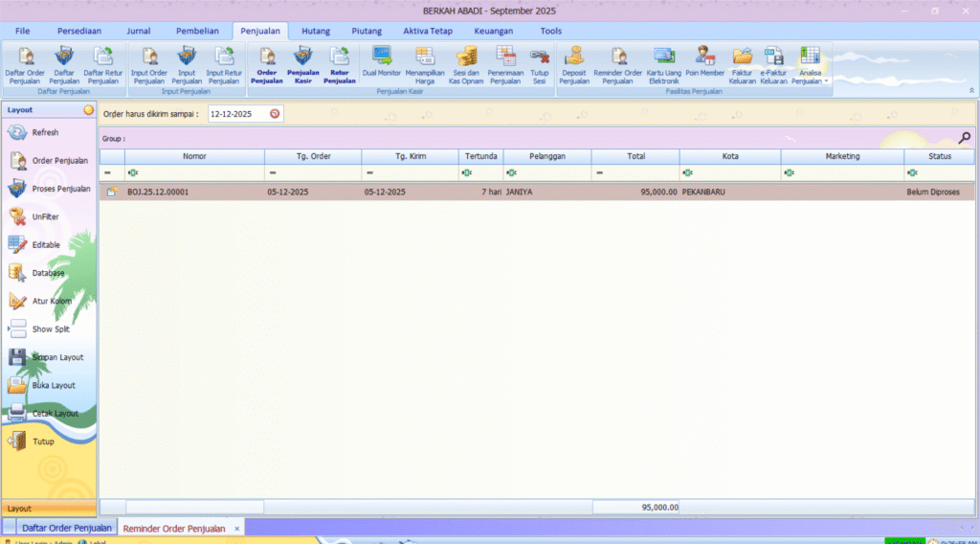Image resolution: width=980 pixels, height=544 pixels.
Task: Collapse the Layout panel header button
Action: click(89, 110)
